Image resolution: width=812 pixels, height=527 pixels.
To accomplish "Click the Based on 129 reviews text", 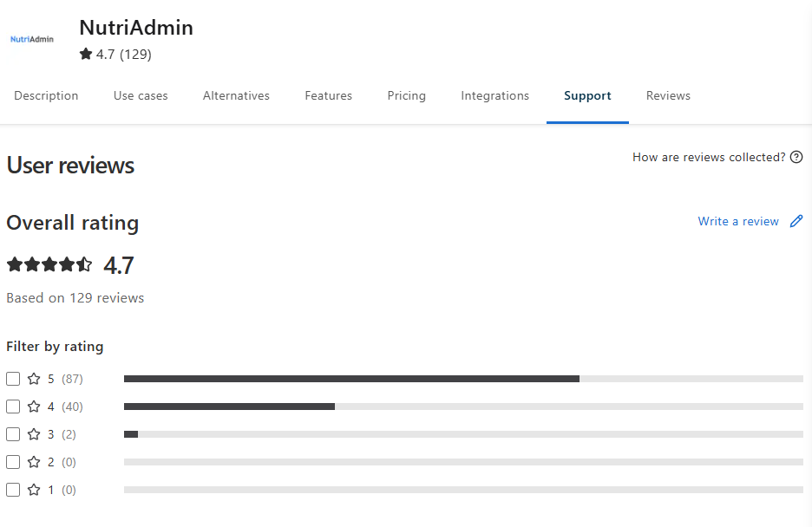I will coord(75,298).
